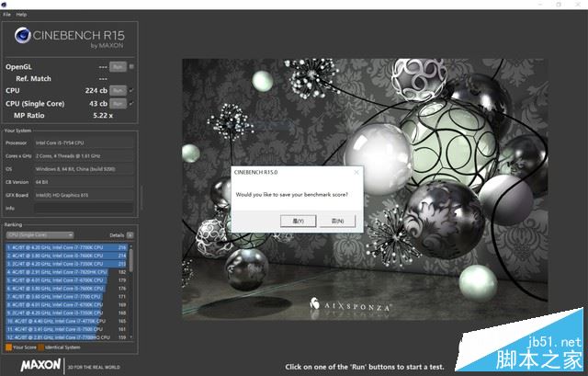Viewport: 588px width, 376px height.
Task: Click the Cores x GHz field value
Action: click(x=84, y=156)
